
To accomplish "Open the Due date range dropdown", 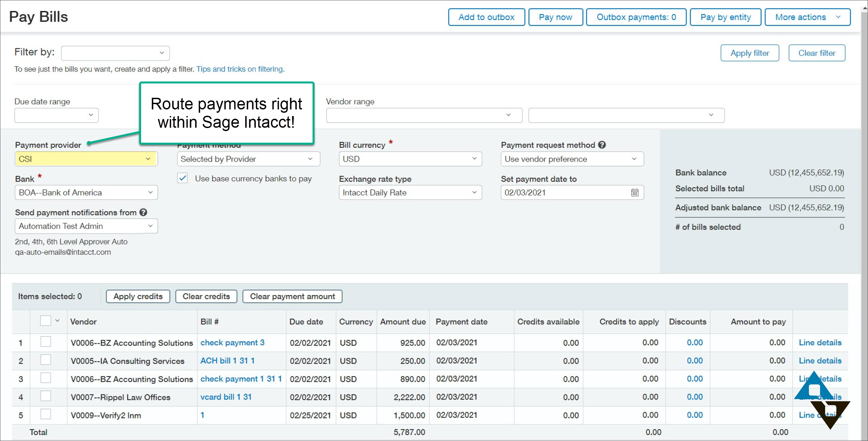I will click(56, 115).
